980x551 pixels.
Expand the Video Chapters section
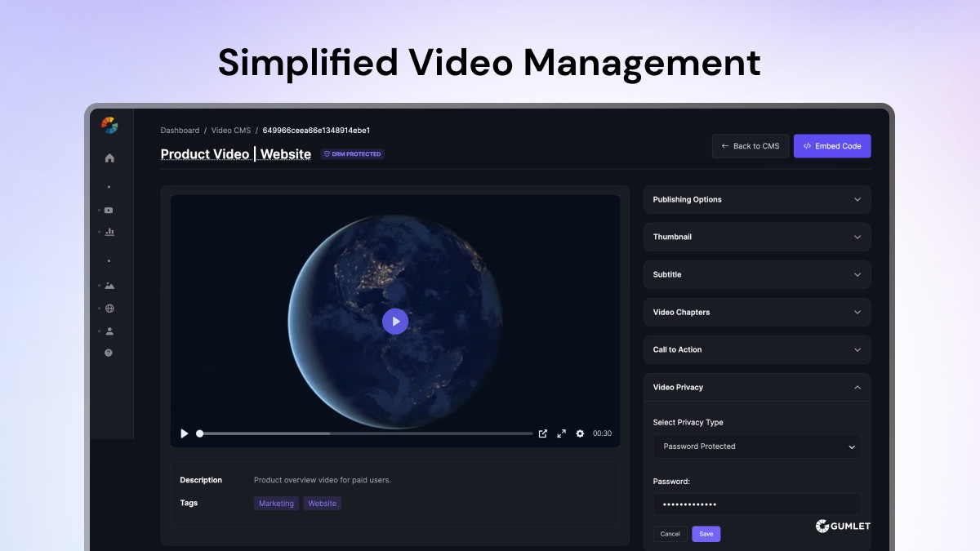[756, 313]
